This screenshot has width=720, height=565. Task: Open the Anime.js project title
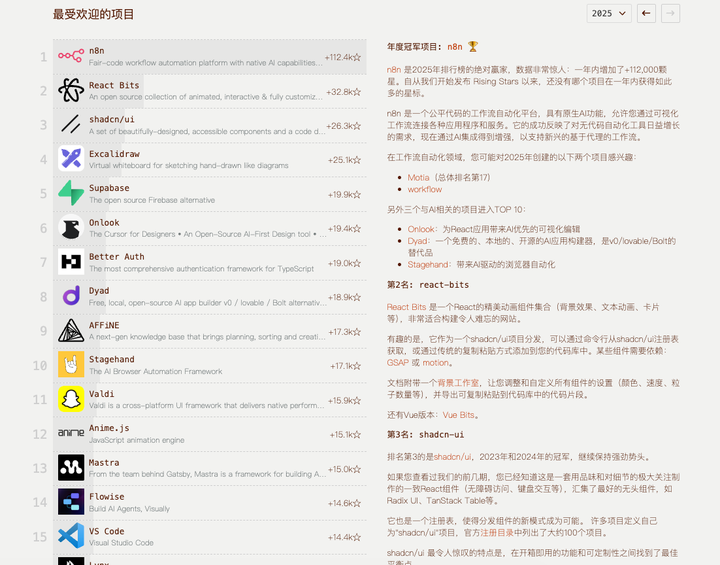109,428
